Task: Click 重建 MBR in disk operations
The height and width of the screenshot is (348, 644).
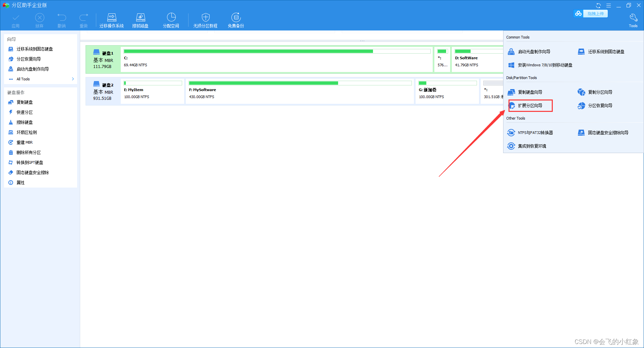Action: [x=24, y=142]
